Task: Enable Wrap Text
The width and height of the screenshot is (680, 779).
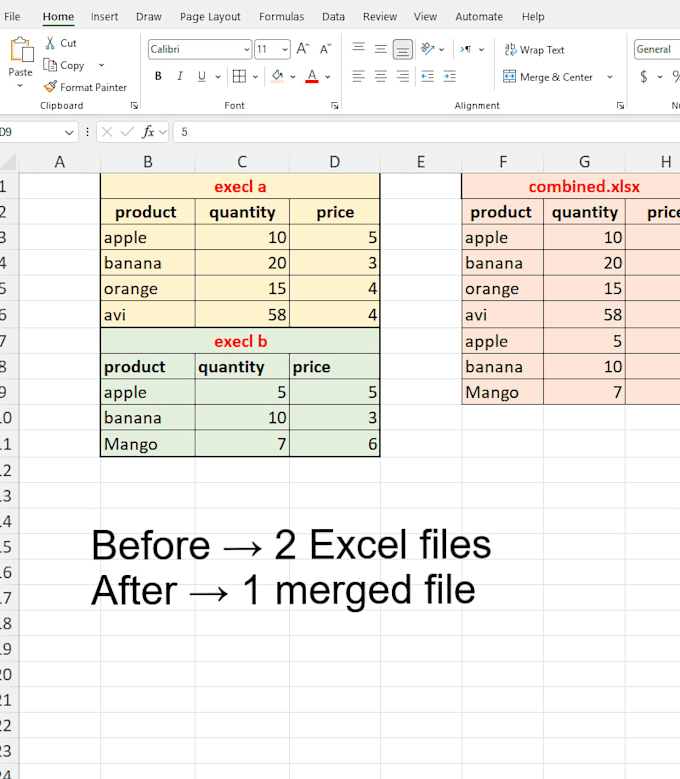Action: [x=534, y=50]
